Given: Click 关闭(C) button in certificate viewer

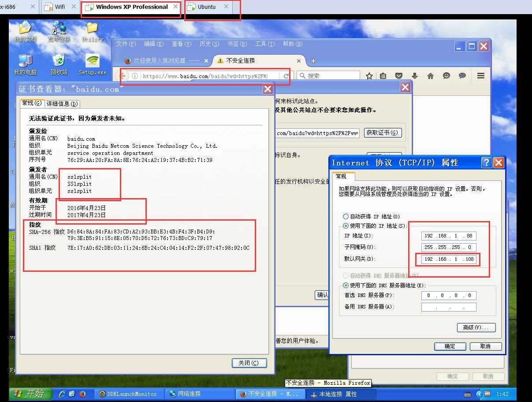Looking at the screenshot, I should 249,363.
